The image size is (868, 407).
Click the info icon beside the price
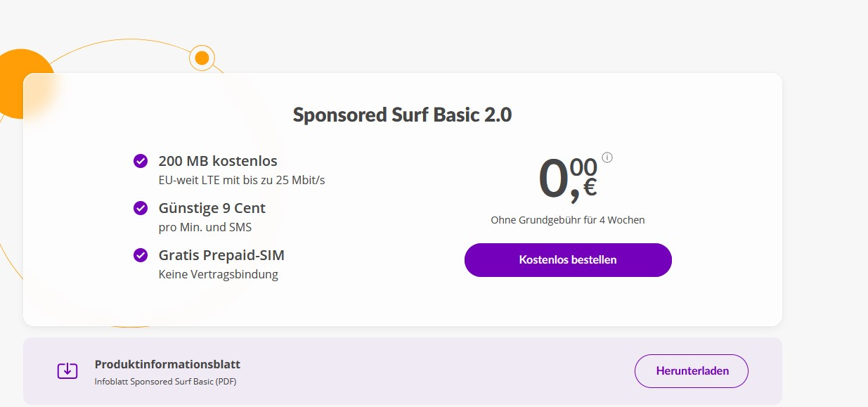point(607,157)
